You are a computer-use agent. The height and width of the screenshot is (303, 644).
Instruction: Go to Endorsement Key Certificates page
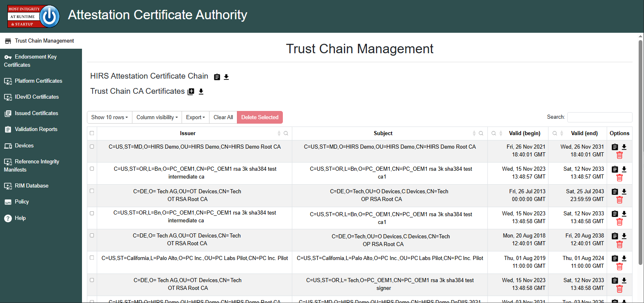click(x=41, y=61)
